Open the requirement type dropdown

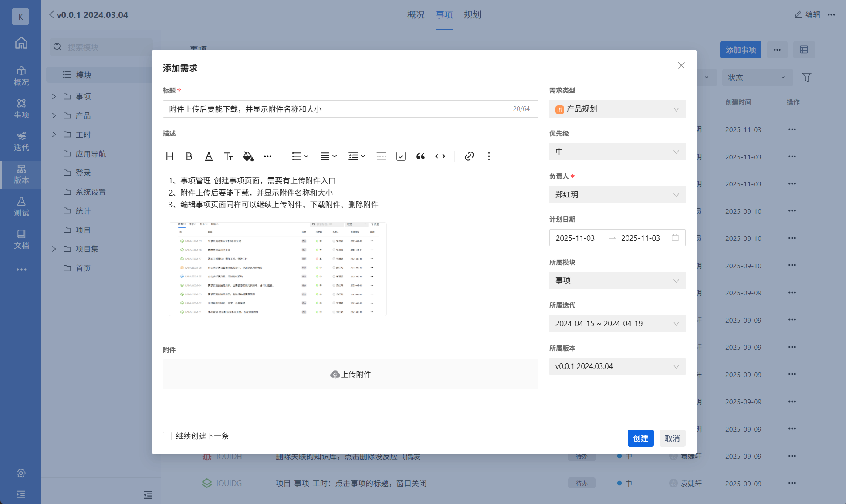tap(617, 109)
